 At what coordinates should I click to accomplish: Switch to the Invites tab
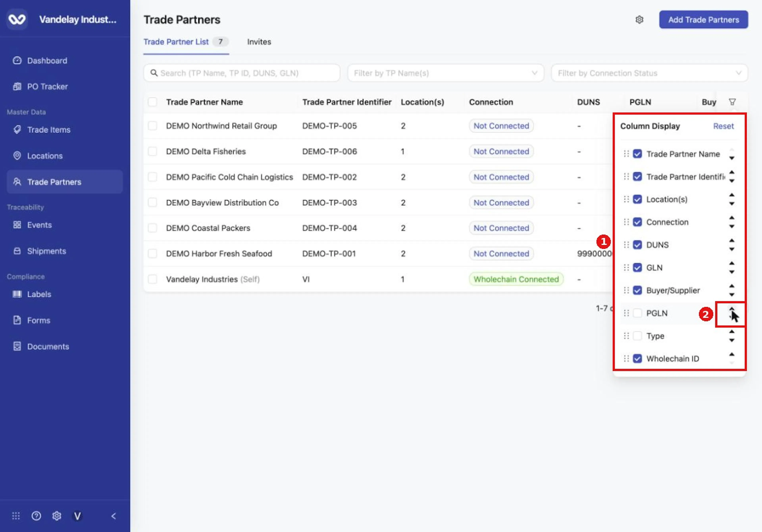click(x=259, y=42)
